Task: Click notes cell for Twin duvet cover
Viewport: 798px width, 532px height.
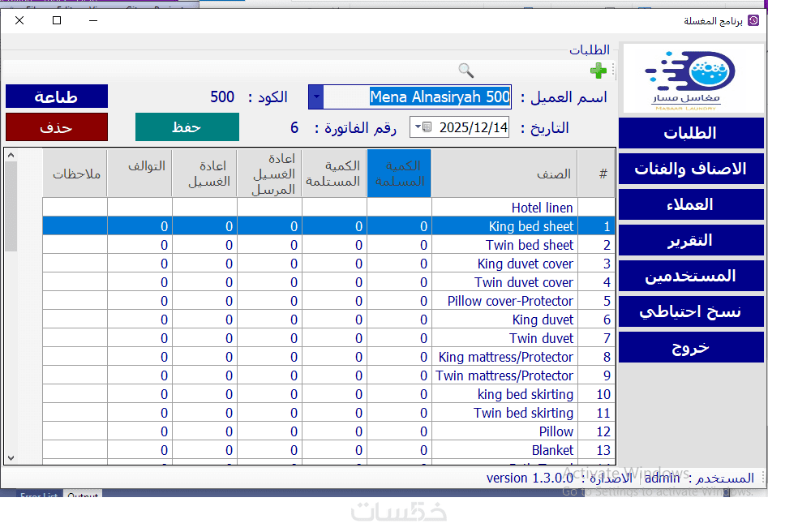Action: 75,282
